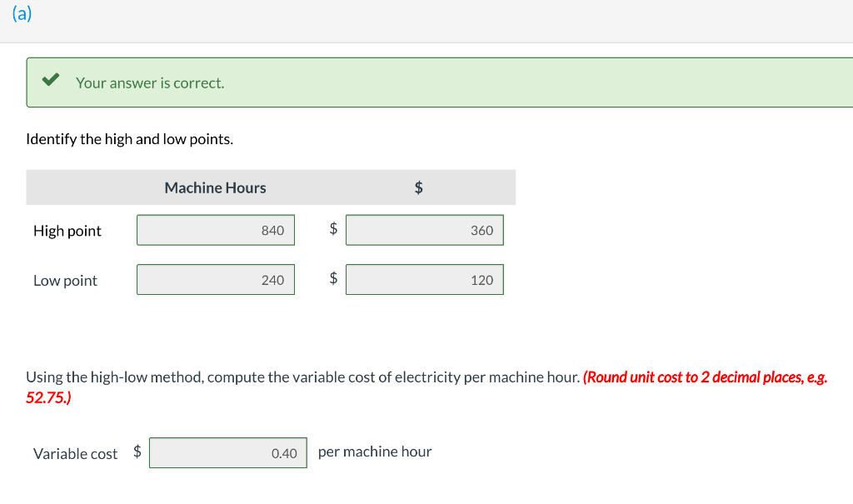Click the Variable cost input showing 0.40
Screen dimensions: 853x504
[x=227, y=452]
